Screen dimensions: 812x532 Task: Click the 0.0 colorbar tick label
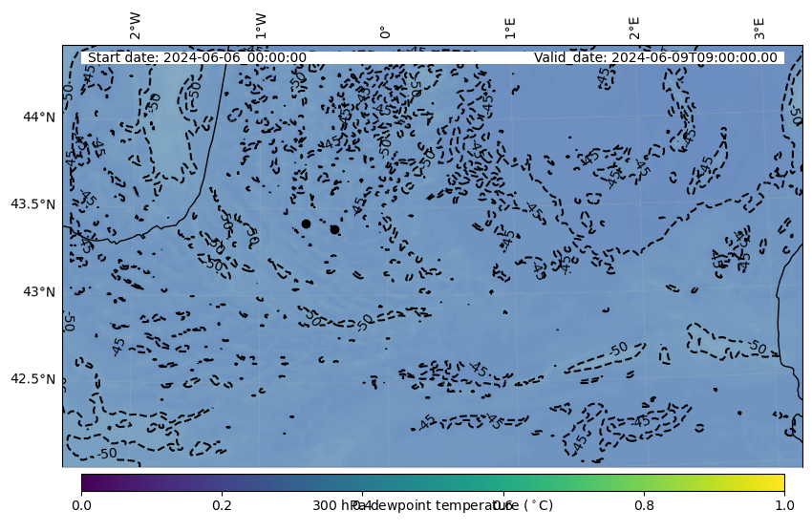pyautogui.click(x=81, y=505)
